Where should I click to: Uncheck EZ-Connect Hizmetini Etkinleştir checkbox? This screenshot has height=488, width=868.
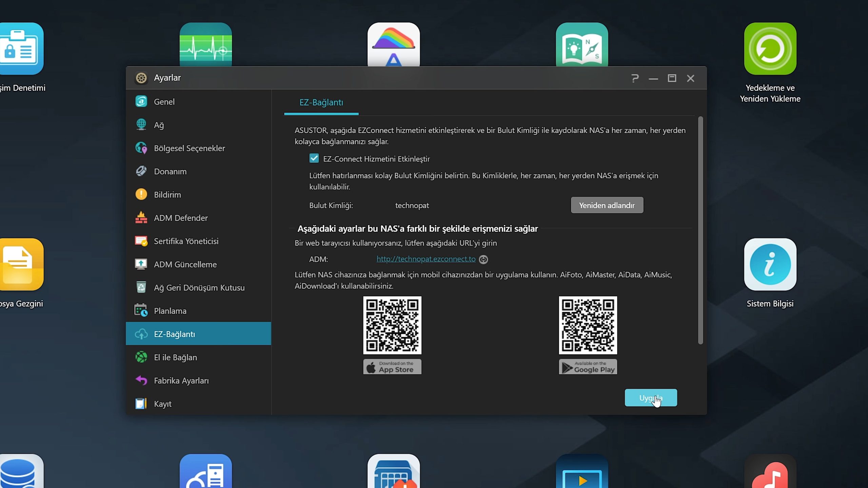coord(314,158)
